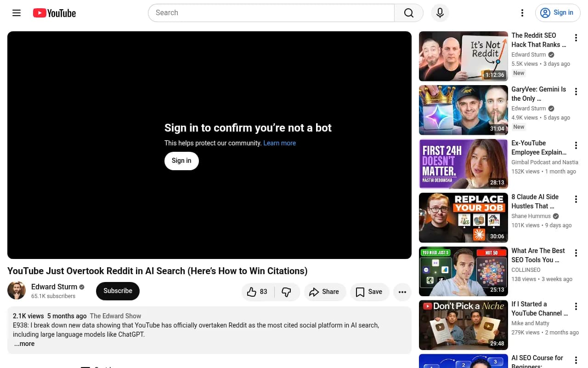Image resolution: width=588 pixels, height=368 pixels.
Task: Click Sign in inside the video player
Action: pos(181,161)
